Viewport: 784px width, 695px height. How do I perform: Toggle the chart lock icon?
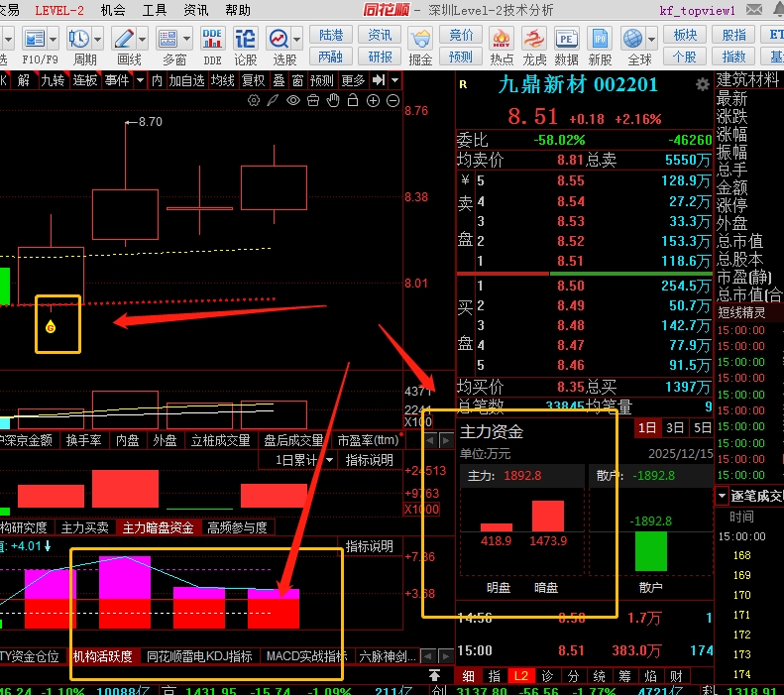353,100
